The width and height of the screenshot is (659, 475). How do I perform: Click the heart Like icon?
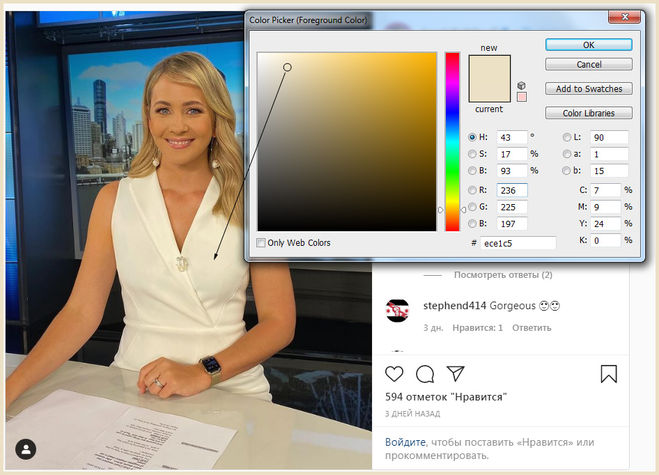point(394,374)
